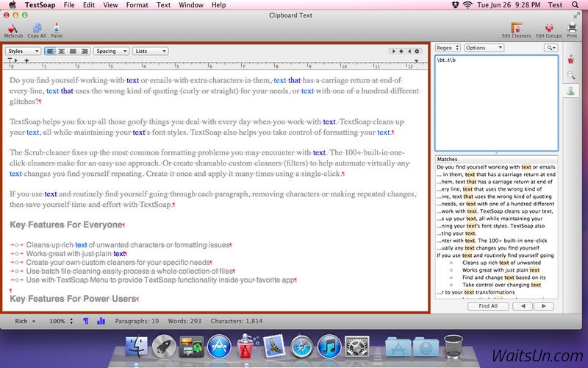Screen dimensions: 588x368
Task: Open the TextSoap application menu
Action: point(40,5)
